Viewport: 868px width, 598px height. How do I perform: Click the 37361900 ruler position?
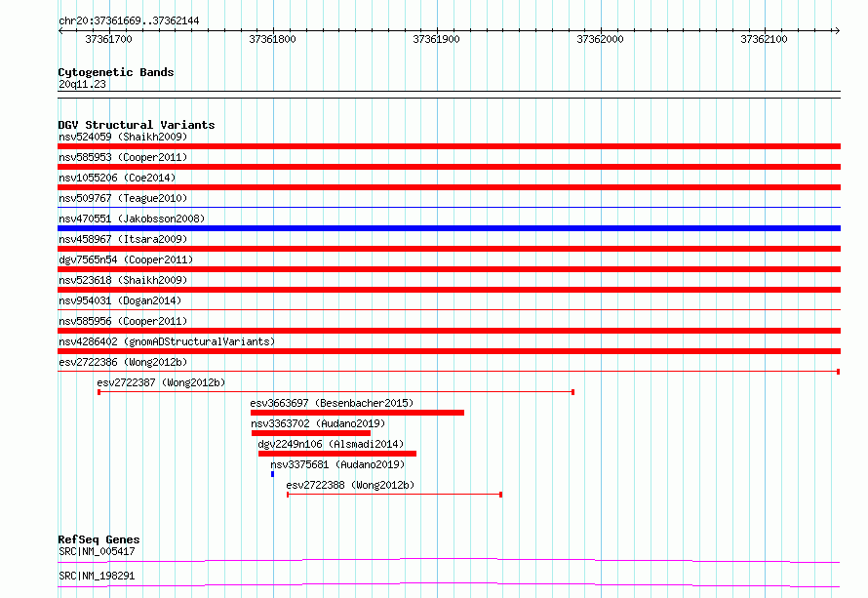pos(436,39)
